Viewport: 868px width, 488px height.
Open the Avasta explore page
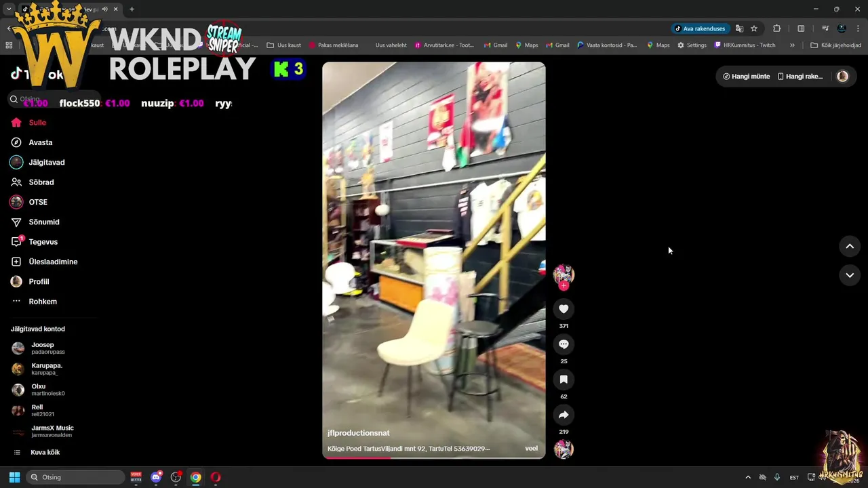[x=31, y=142]
